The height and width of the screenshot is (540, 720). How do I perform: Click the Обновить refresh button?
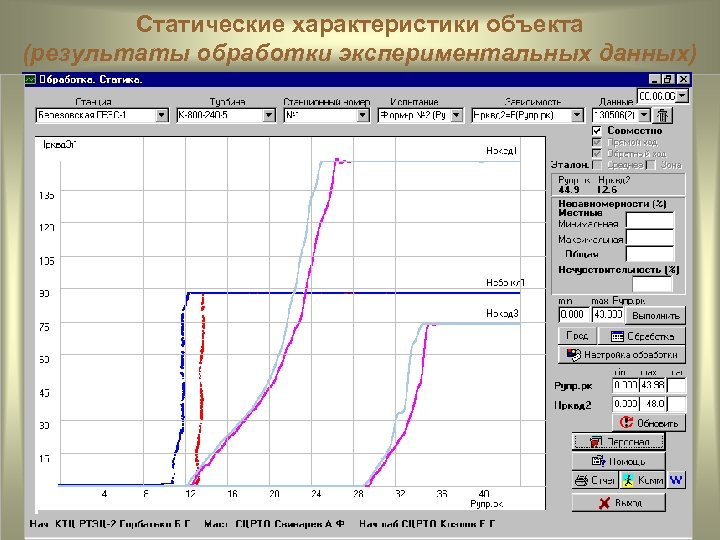648,423
